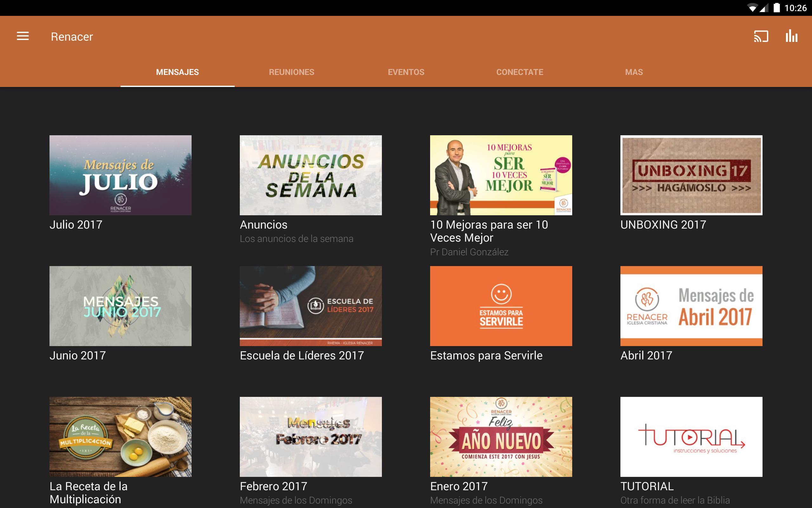Screen dimensions: 812x508
Task: Select the 'Junio 2017' title
Action: (x=78, y=356)
